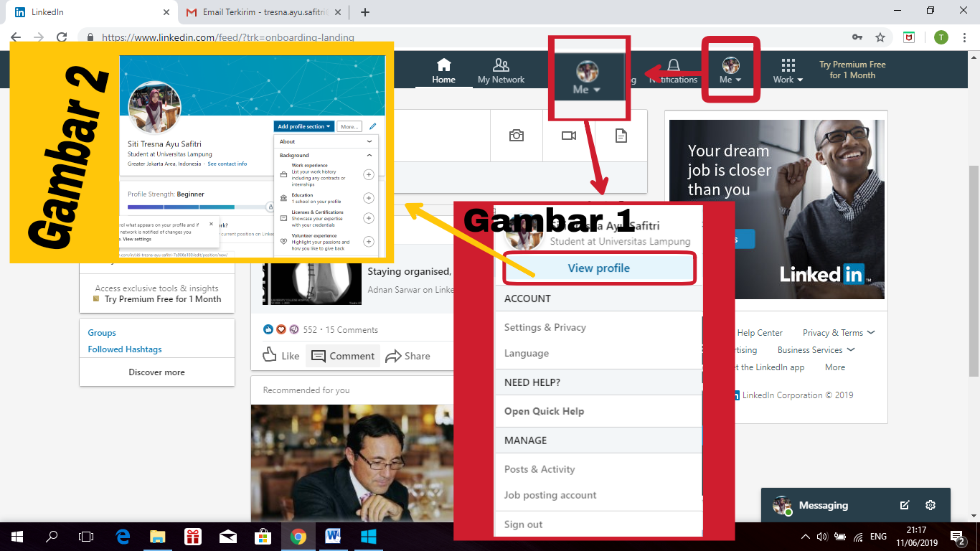Open saved passwords key icon
The image size is (980, 551).
[x=857, y=37]
